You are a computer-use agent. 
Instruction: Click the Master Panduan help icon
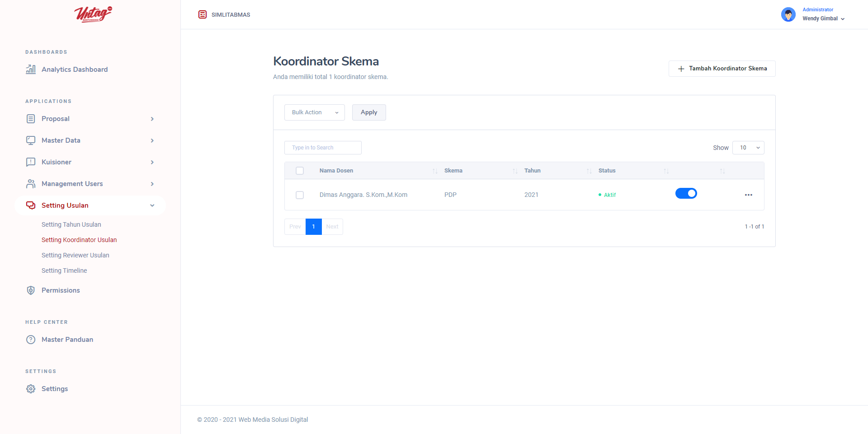tap(31, 340)
